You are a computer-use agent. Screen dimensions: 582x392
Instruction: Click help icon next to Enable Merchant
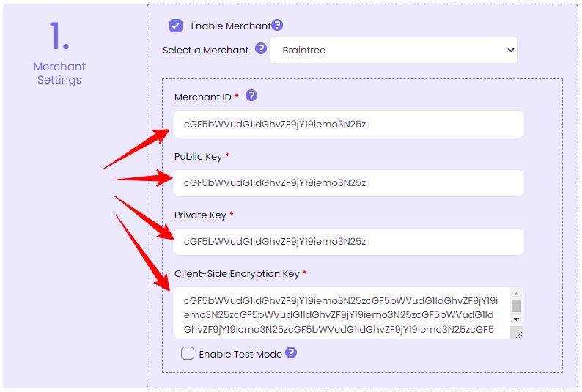tap(277, 26)
